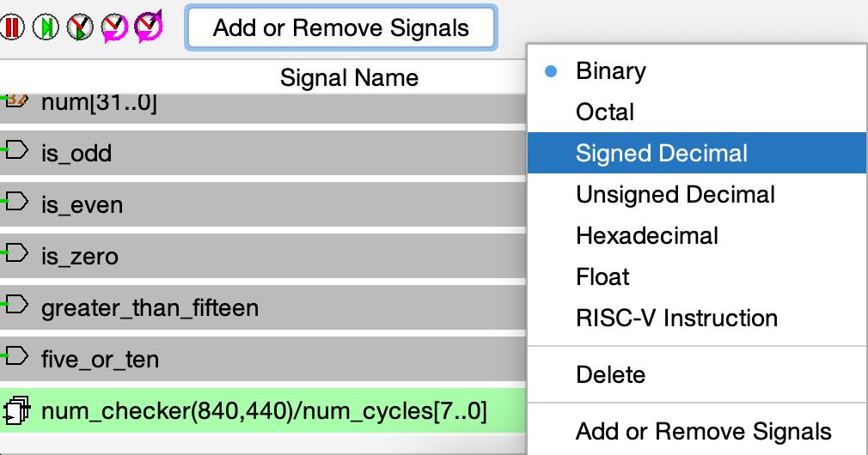Click the clock with green play arrow icon
Image resolution: width=868 pixels, height=455 pixels.
[x=79, y=27]
